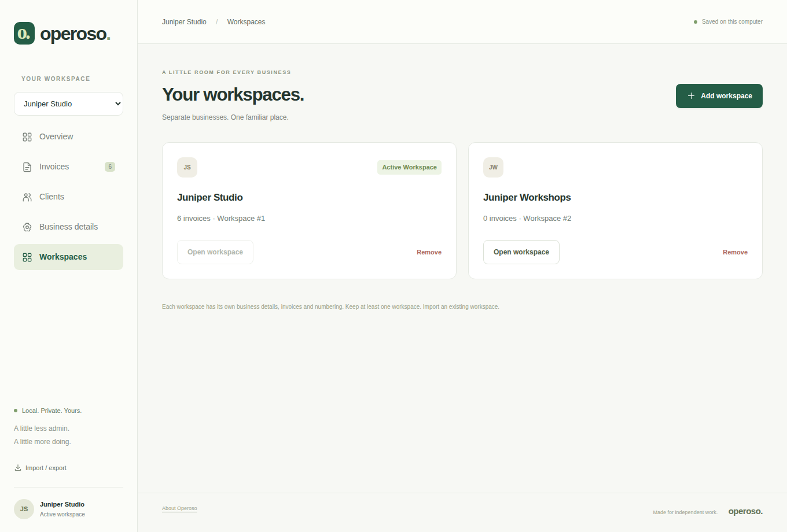Viewport: 787px width, 532px height.
Task: Click the Operoso logo icon
Action: 24,34
